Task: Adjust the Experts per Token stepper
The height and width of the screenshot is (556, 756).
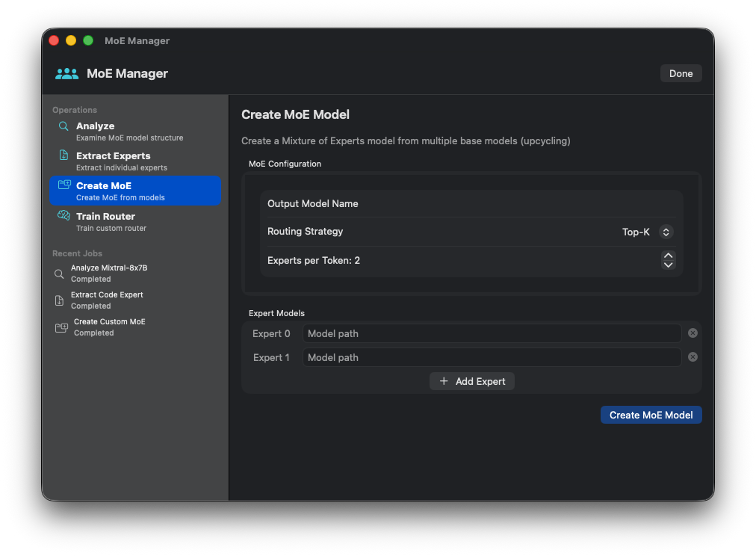Action: (x=668, y=260)
